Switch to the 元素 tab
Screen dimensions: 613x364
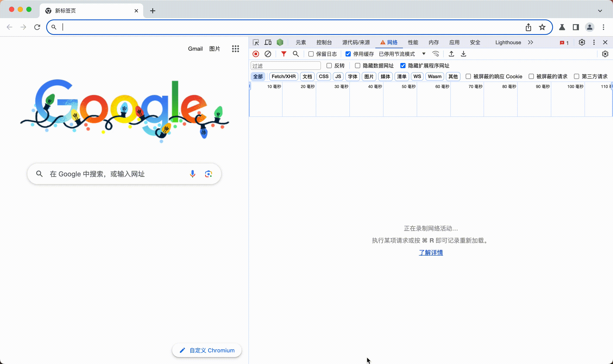[301, 42]
